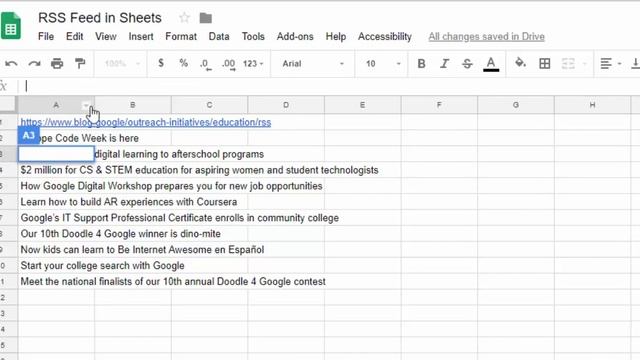Select column D header
Viewport: 640px width, 360px height.
[x=286, y=105]
